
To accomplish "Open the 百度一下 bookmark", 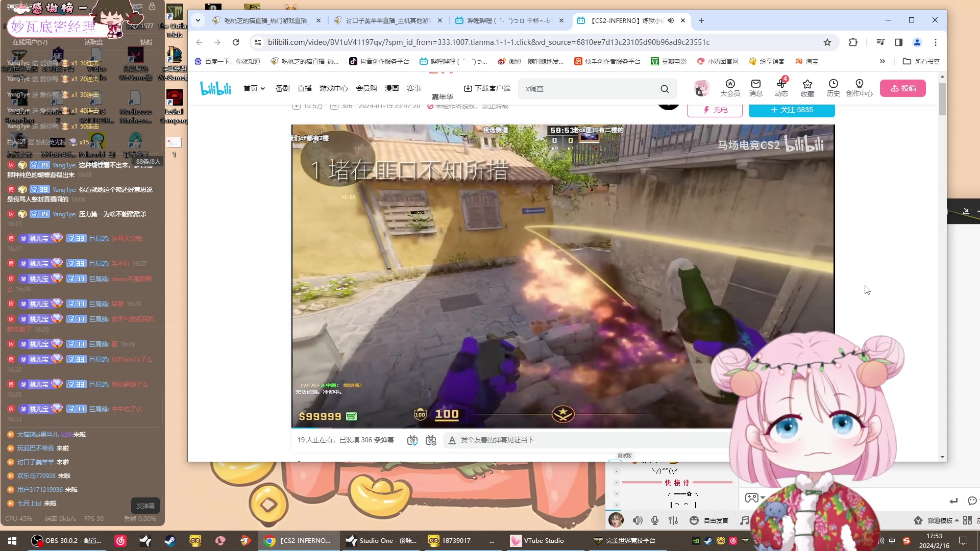I will [x=228, y=61].
